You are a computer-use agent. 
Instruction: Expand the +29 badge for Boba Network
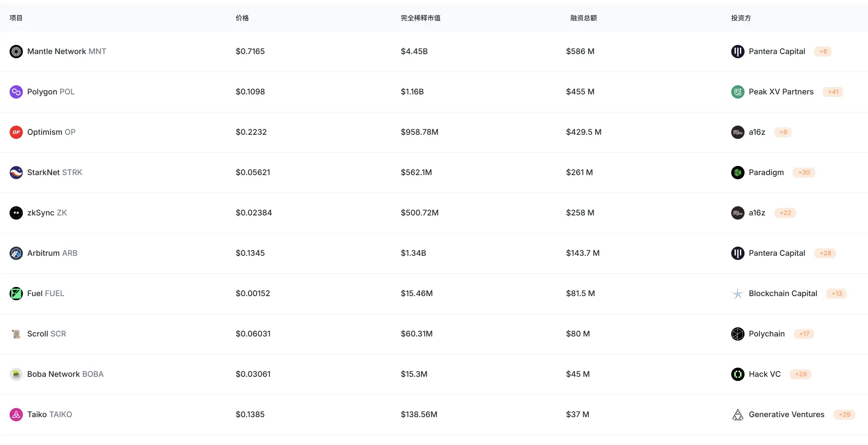tap(801, 374)
